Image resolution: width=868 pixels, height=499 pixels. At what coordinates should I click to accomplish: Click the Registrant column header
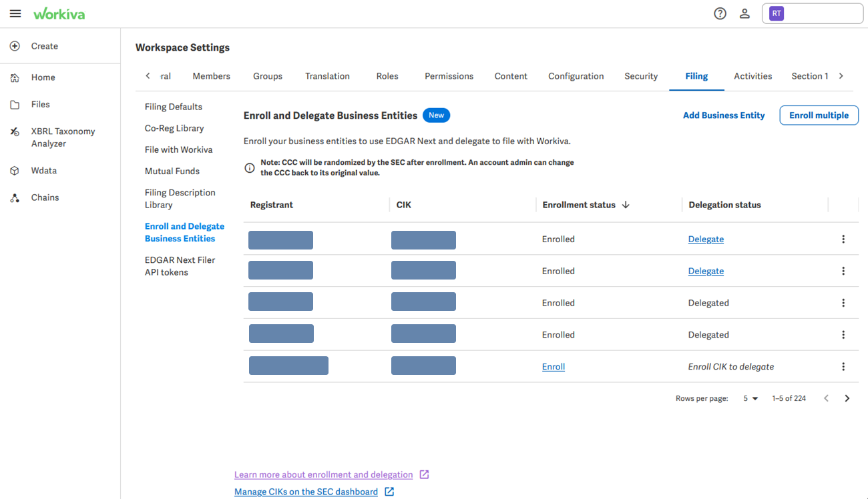click(x=272, y=205)
